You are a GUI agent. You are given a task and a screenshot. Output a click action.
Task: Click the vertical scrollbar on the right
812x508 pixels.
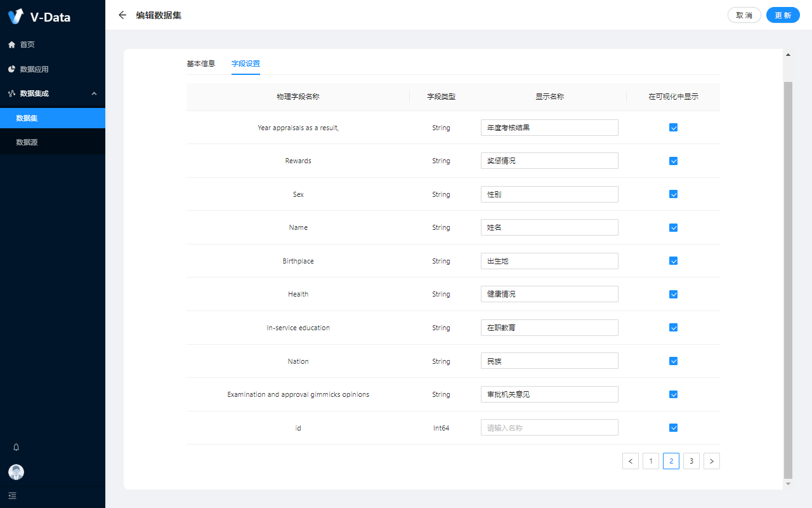(x=788, y=279)
